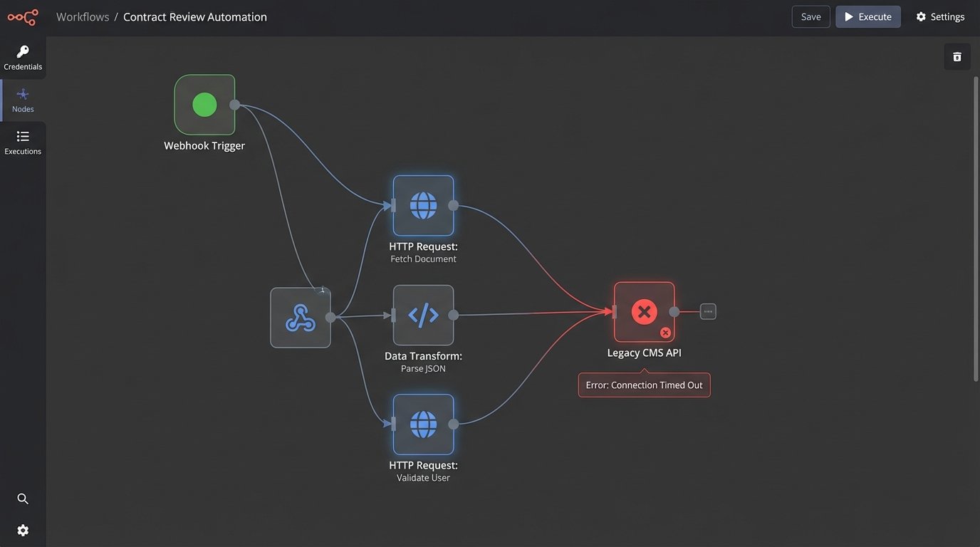Open Settings in the top bar
This screenshot has height=547, width=980.
[940, 17]
